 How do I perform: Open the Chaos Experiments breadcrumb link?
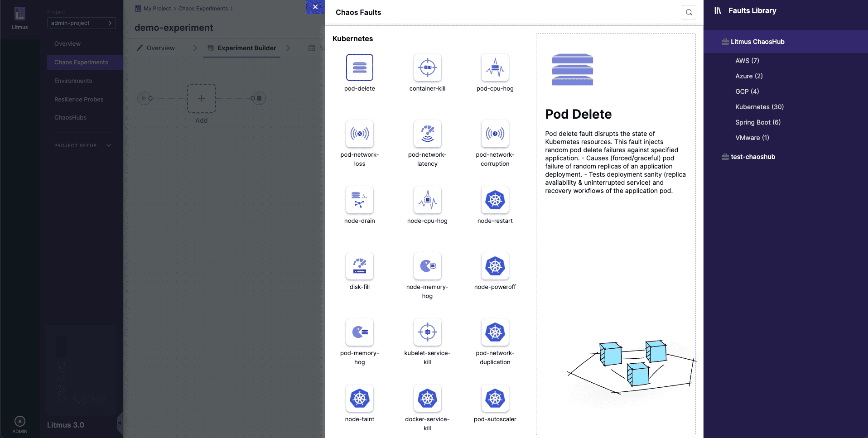[203, 9]
